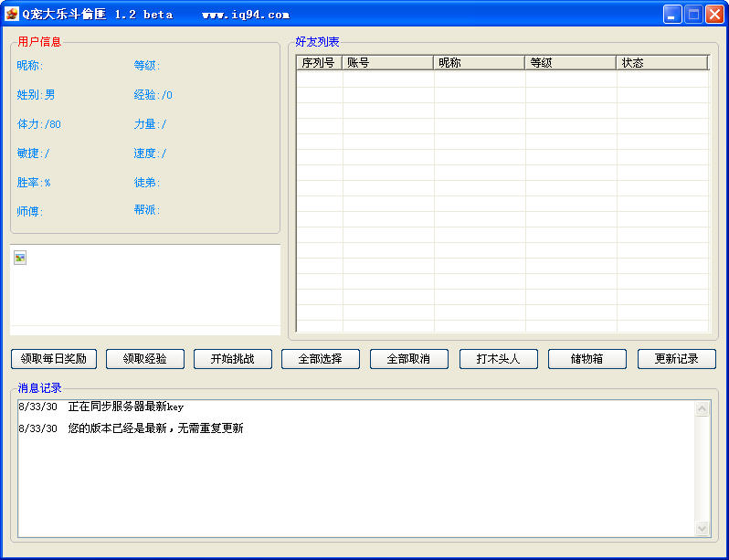Select log line 正在同步服务器最新key
This screenshot has width=729, height=560.
(x=125, y=407)
